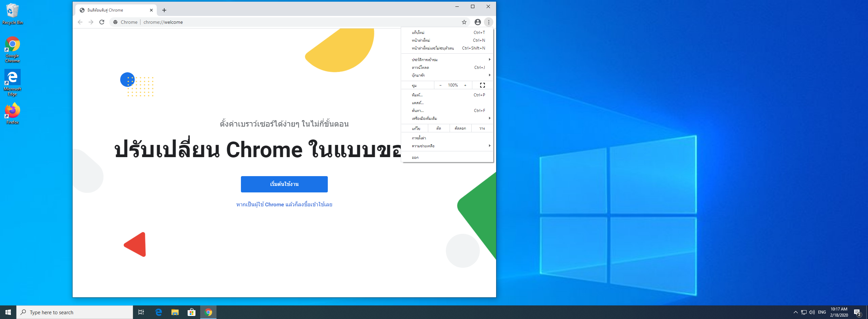Click 'ตัด' (cut) in the edit row

click(x=439, y=128)
